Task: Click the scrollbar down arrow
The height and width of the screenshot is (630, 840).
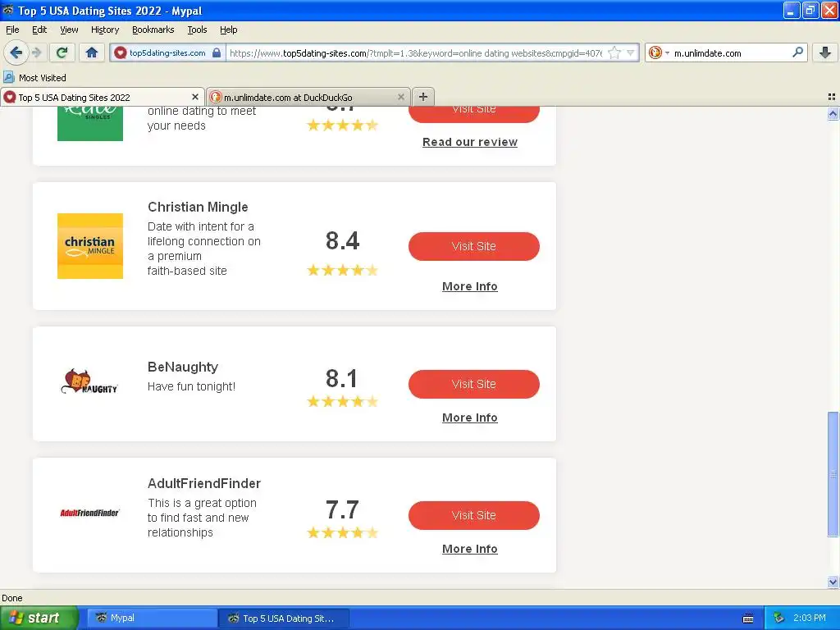Action: pos(833,582)
